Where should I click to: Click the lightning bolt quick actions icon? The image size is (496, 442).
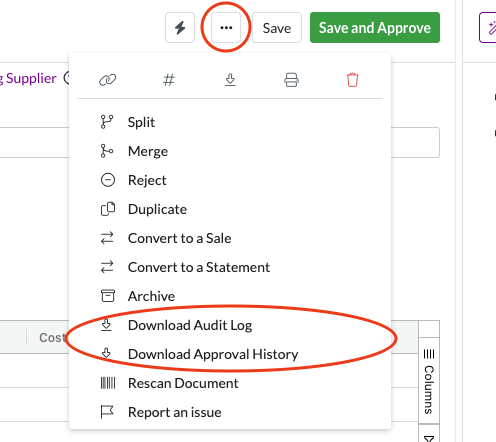click(180, 28)
